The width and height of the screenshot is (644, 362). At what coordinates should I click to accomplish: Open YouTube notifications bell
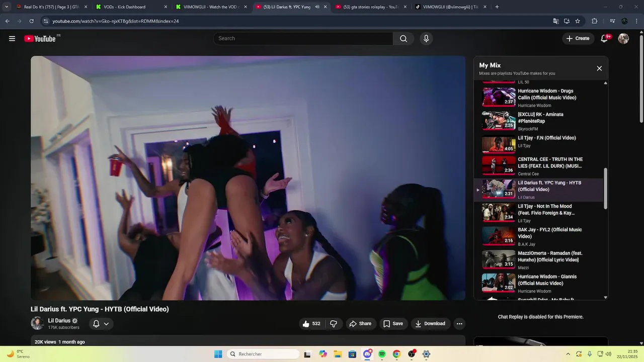click(x=605, y=39)
